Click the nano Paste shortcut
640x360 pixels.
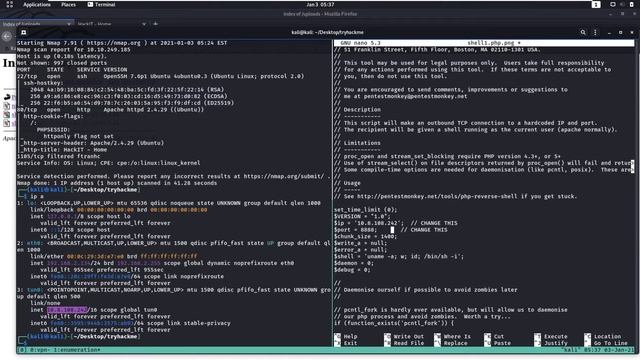[498, 343]
